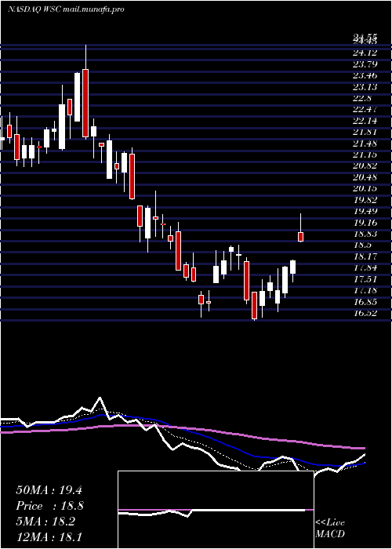Pick the 20.48 price axis label
The width and height of the screenshot is (392, 549).
(x=365, y=176)
